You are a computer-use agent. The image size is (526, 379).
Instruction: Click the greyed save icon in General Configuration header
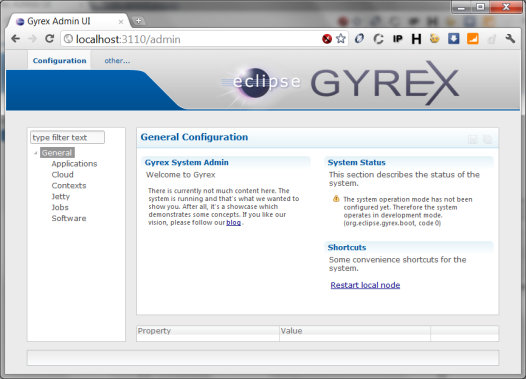click(473, 139)
